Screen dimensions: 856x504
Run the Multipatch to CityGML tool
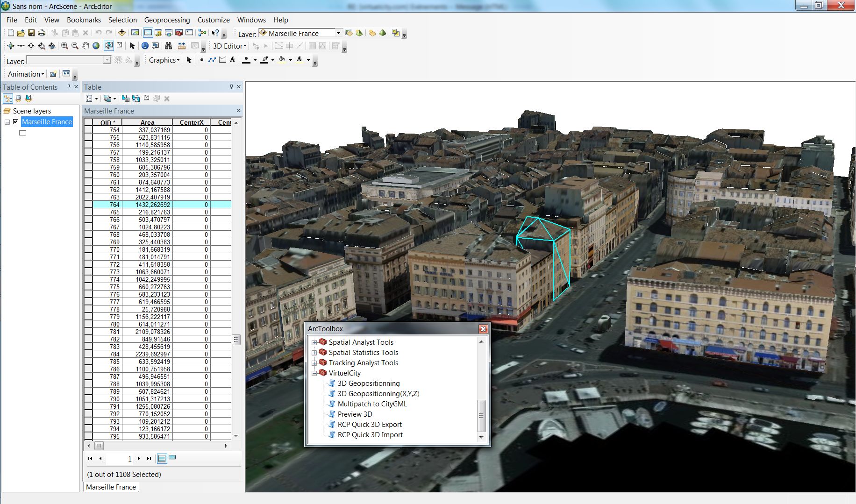coord(372,404)
